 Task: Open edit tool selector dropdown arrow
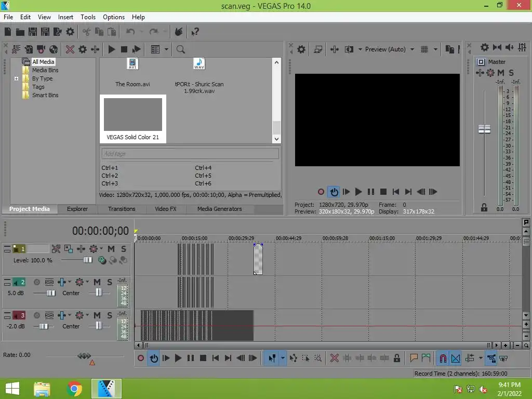coord(283,358)
